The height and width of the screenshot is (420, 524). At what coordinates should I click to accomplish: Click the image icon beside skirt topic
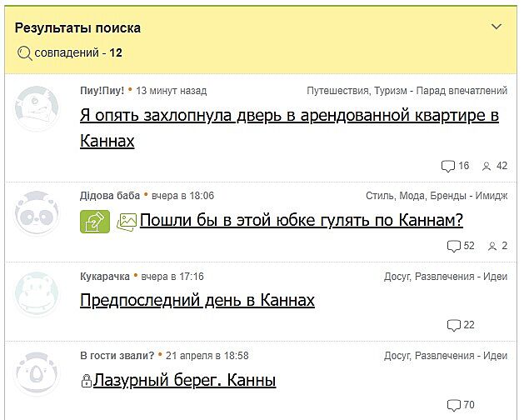127,222
